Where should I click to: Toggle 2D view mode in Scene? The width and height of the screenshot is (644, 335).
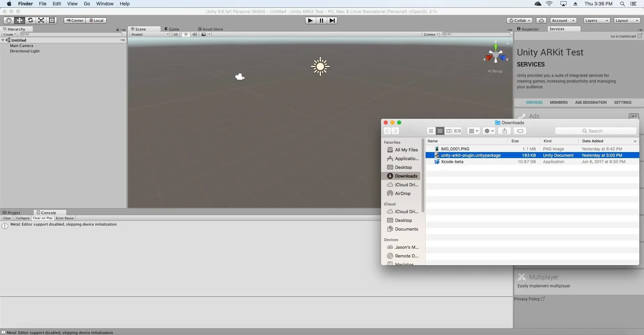[175, 35]
